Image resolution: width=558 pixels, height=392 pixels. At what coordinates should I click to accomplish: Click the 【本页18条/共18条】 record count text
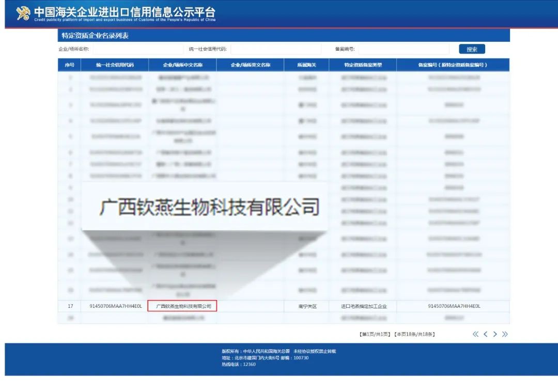coord(414,334)
